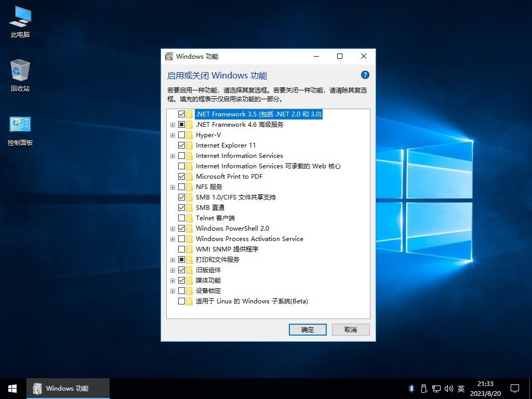The image size is (532, 399).
Task: Open the volume speaker tray icon
Action: (x=448, y=389)
